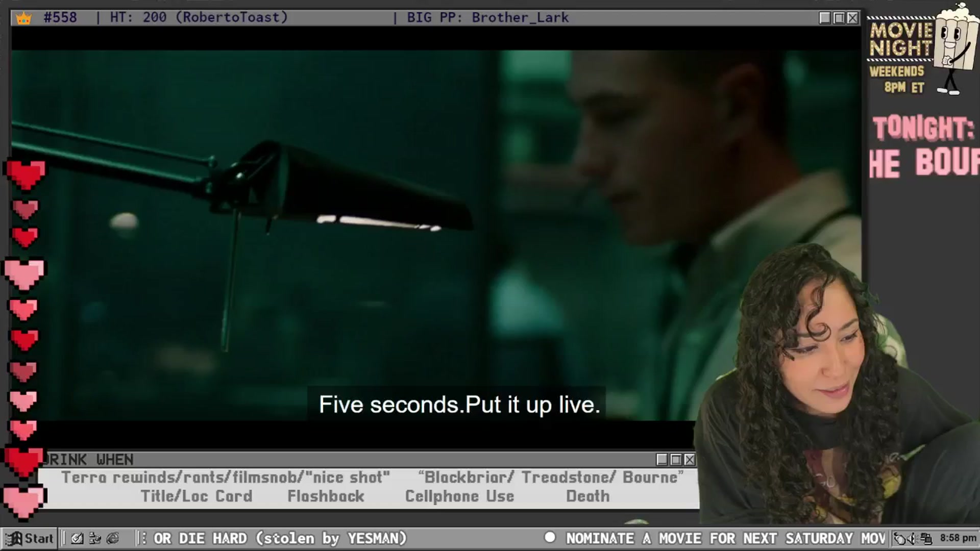Click the first system tray icon left of the speaker

pyautogui.click(x=901, y=538)
